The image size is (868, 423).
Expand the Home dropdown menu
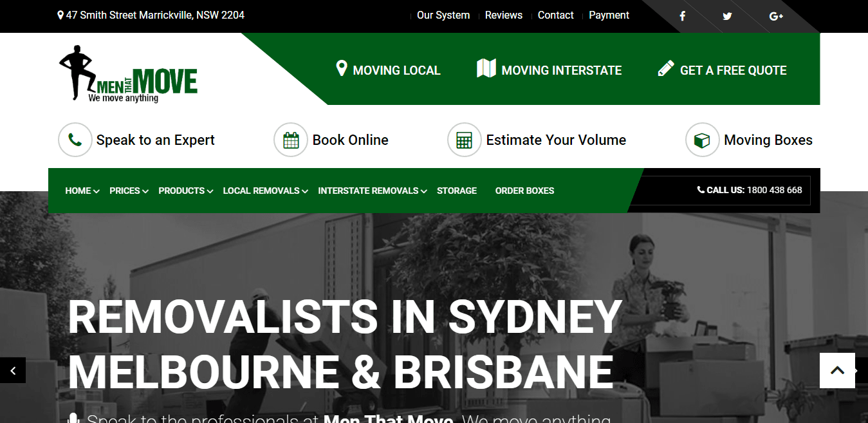(82, 191)
